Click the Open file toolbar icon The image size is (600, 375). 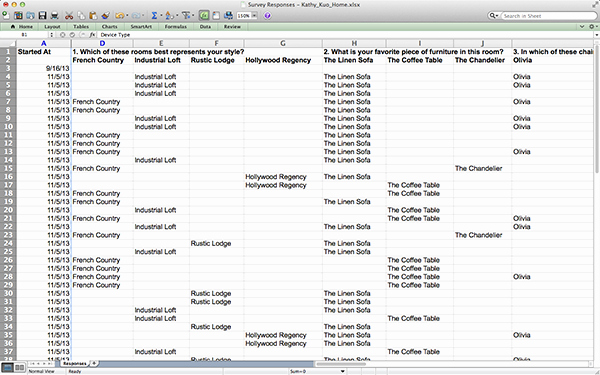tap(30, 16)
